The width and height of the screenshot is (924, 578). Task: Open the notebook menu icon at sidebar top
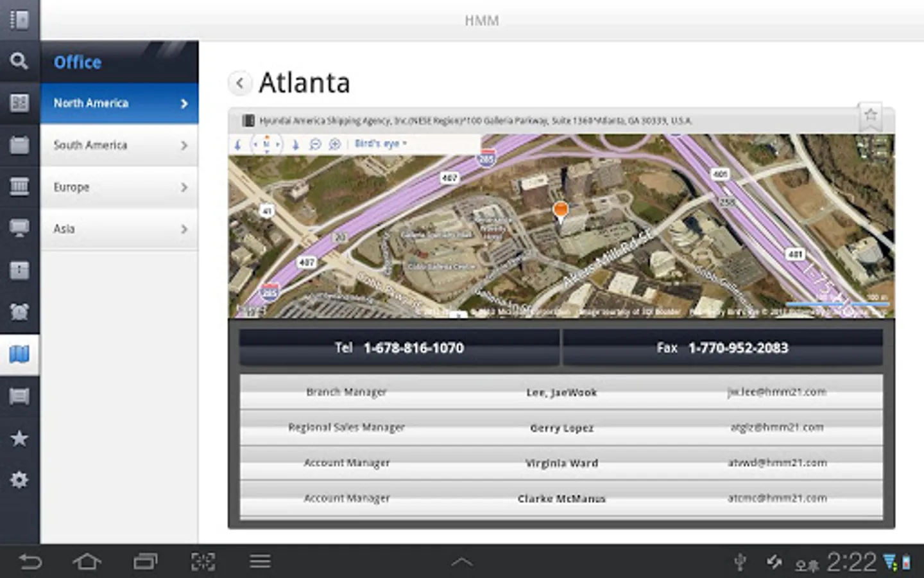point(19,20)
